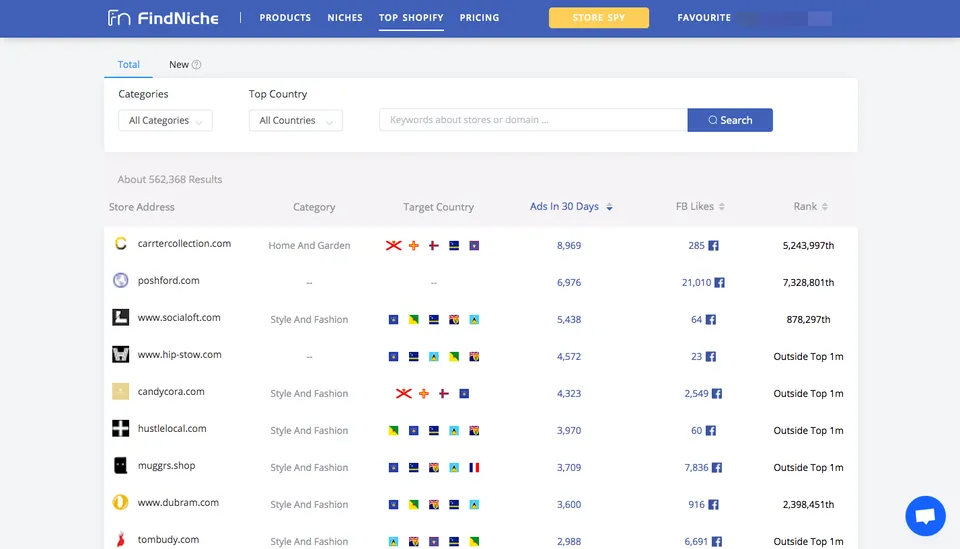Click Facebook icon in carrtercollection.com row

714,245
